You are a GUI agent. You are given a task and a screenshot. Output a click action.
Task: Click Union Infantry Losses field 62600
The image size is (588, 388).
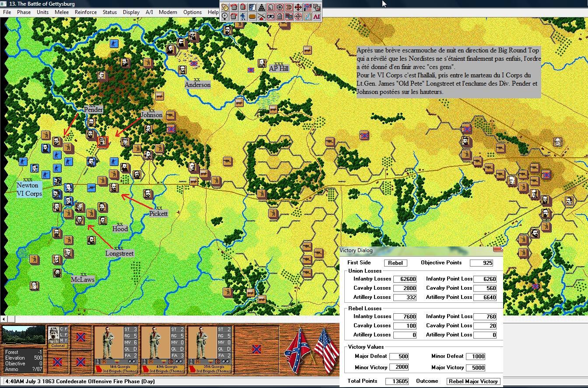point(405,279)
